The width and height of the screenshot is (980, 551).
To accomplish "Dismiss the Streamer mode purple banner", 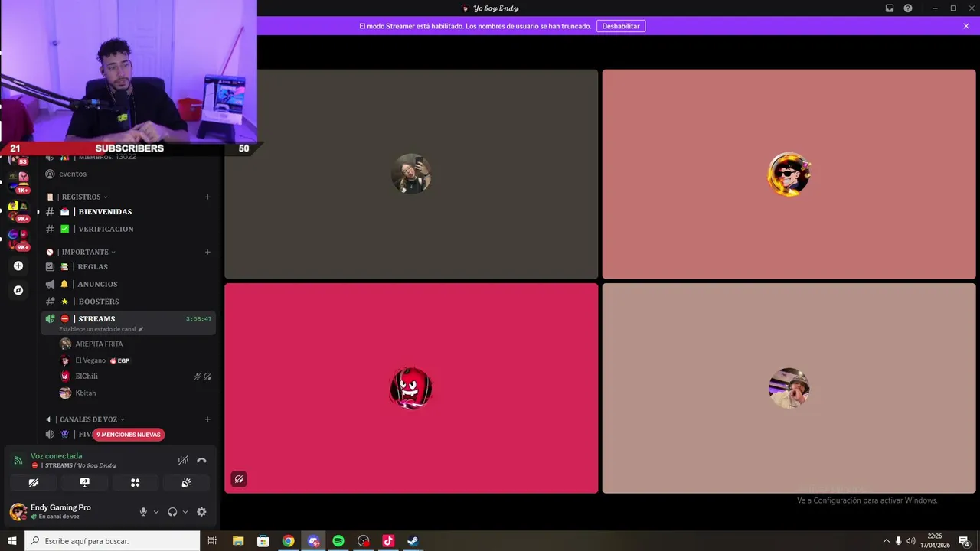I will point(966,26).
